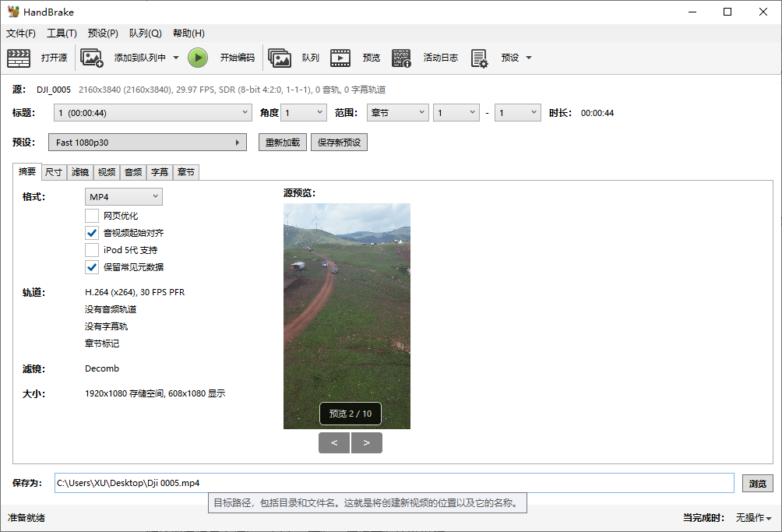This screenshot has height=532, width=782.
Task: Click the 保存新预设 button
Action: coord(339,143)
